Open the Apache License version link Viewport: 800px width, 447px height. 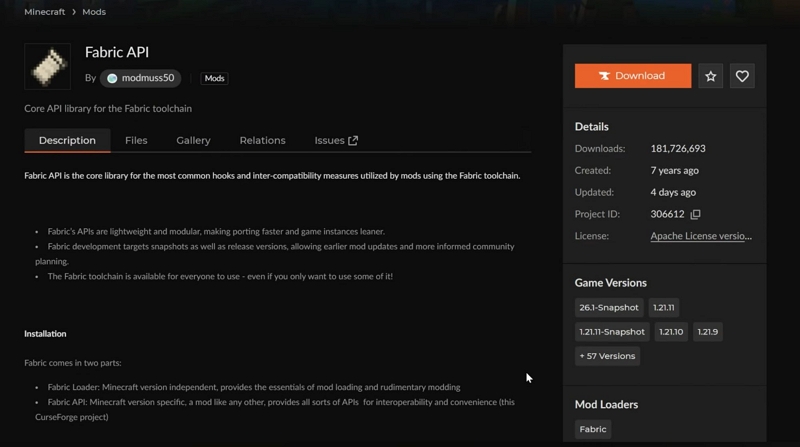click(701, 236)
